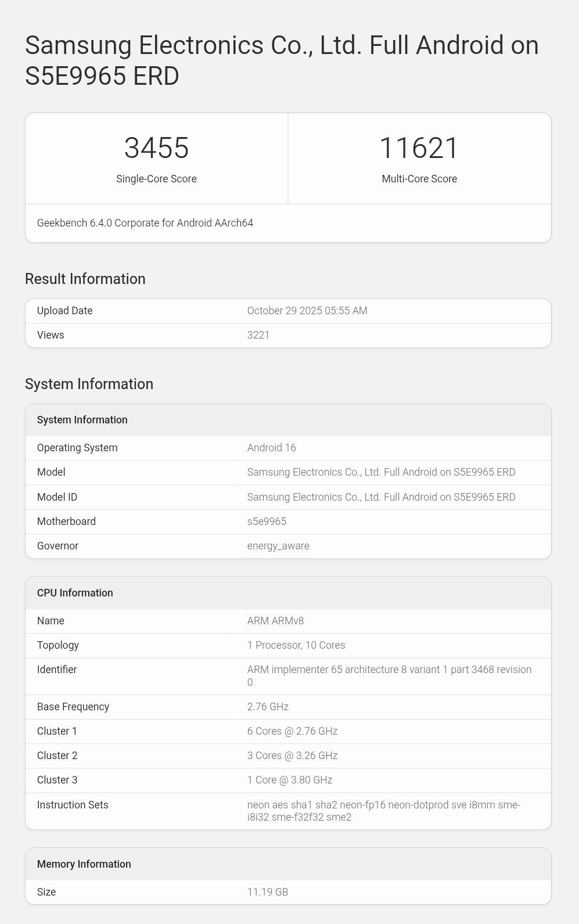Click the 'Cluster 3' row label
Image resolution: width=579 pixels, height=924 pixels.
click(57, 780)
